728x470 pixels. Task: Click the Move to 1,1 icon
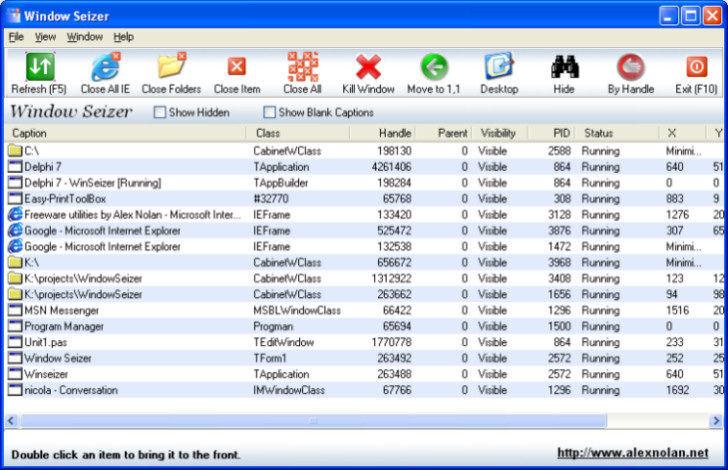pos(434,67)
